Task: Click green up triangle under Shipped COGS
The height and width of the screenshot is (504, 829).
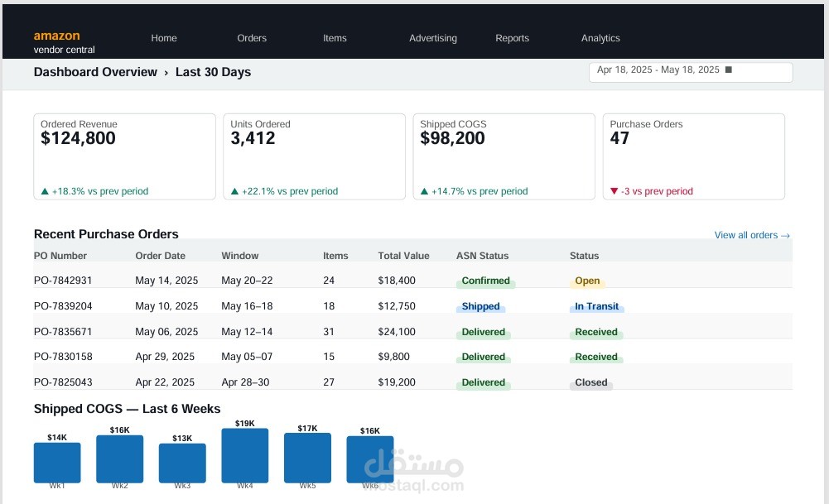Action: coord(424,191)
